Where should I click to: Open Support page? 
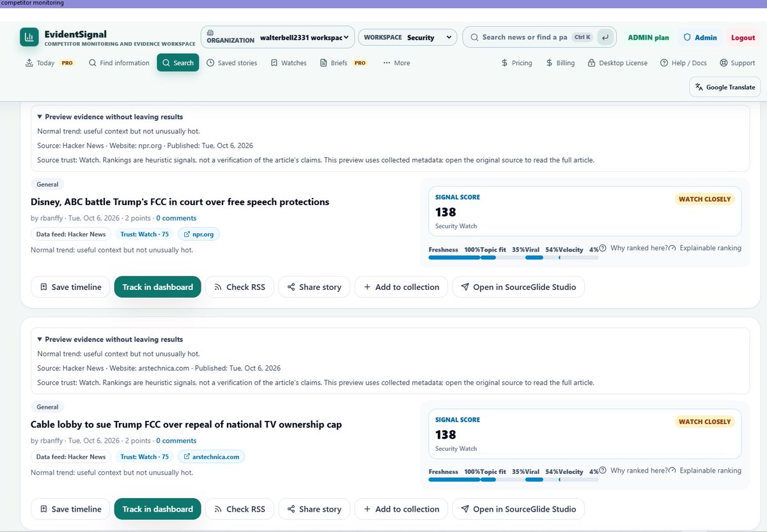pos(737,63)
